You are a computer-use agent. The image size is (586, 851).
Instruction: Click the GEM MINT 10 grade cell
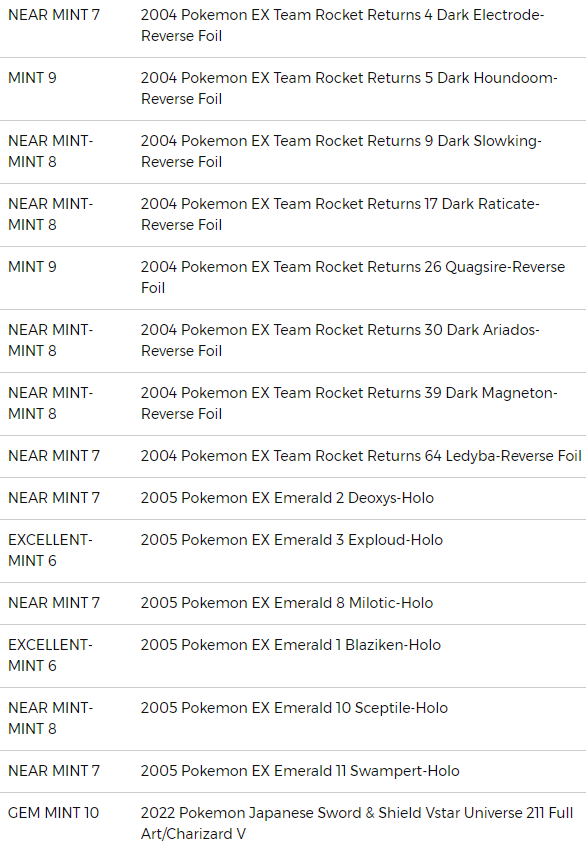54,813
